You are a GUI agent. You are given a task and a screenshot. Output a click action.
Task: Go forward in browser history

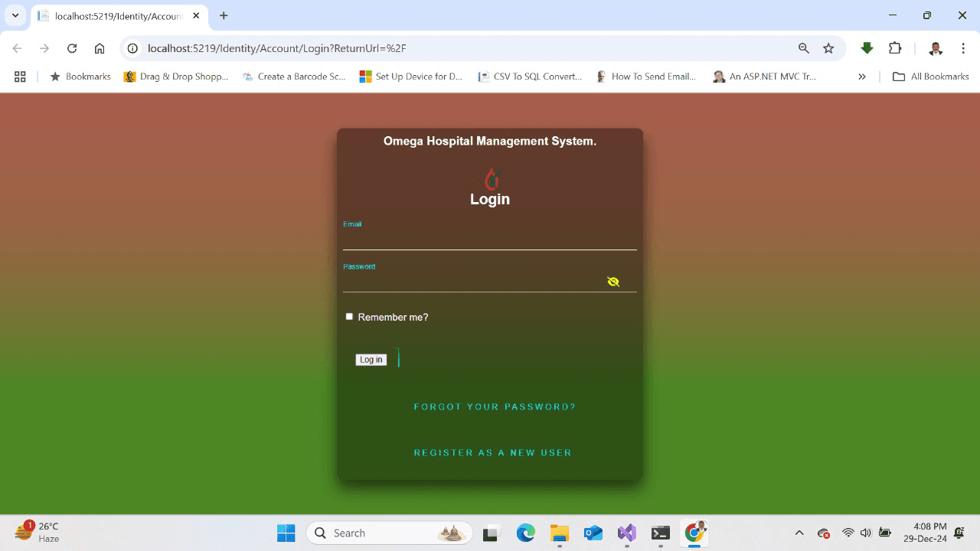click(x=44, y=48)
